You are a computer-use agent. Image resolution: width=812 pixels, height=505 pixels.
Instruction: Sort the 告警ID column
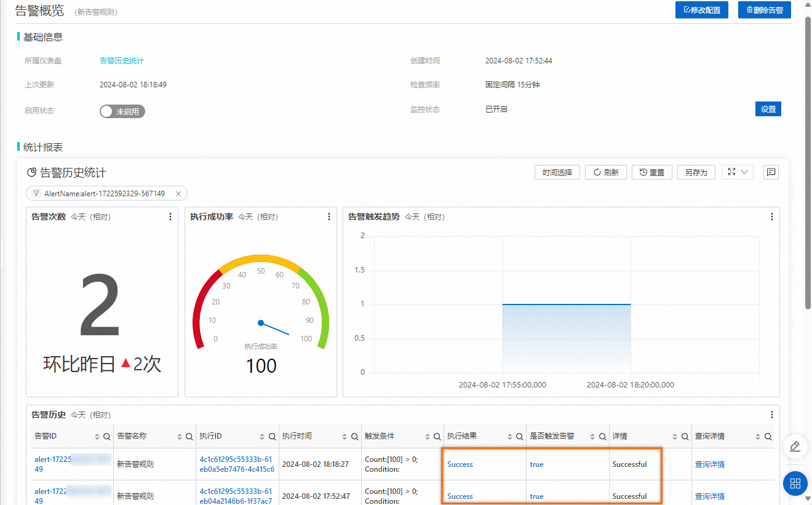pos(97,436)
